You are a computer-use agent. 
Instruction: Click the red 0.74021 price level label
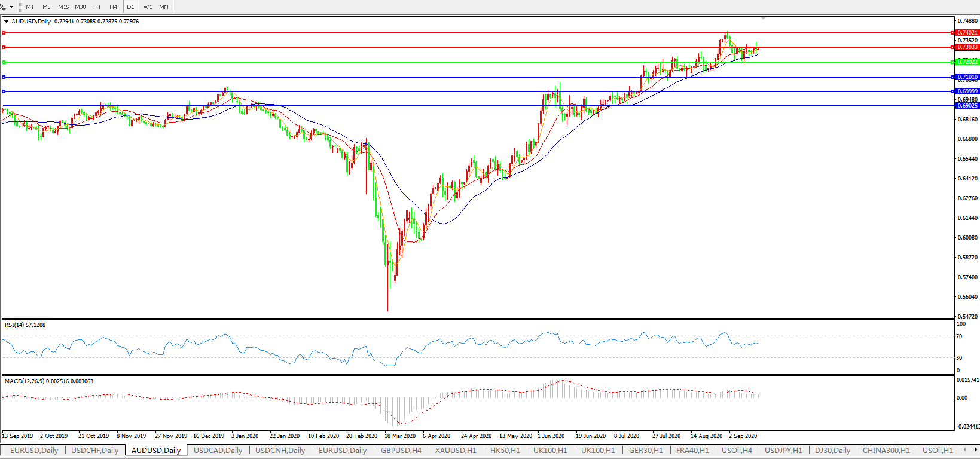coord(967,33)
